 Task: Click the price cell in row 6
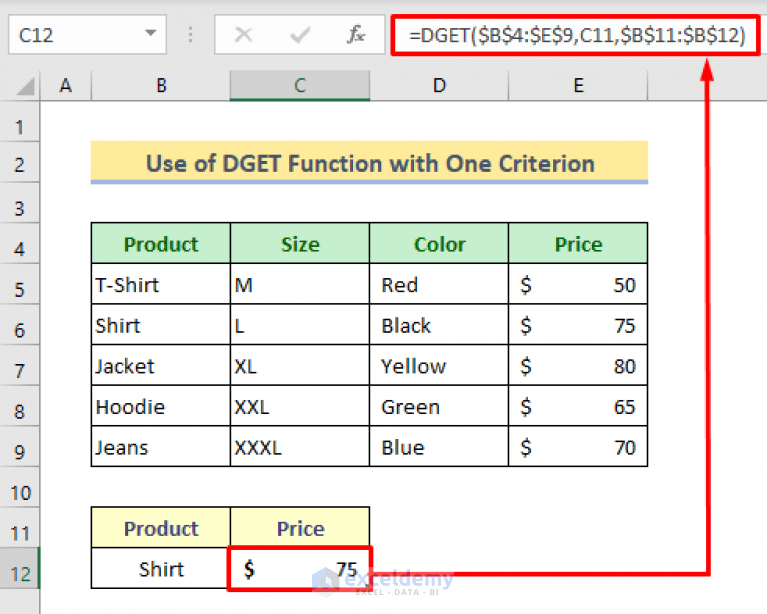[x=578, y=325]
